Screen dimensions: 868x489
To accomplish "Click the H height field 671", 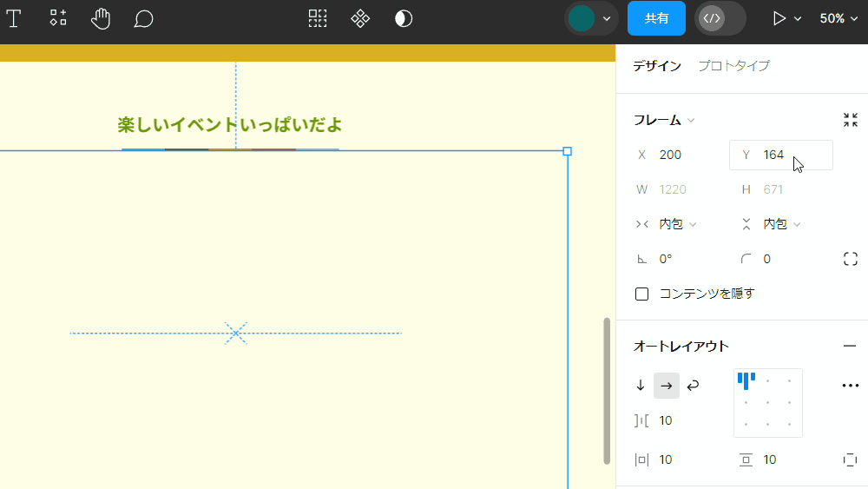I will (781, 189).
